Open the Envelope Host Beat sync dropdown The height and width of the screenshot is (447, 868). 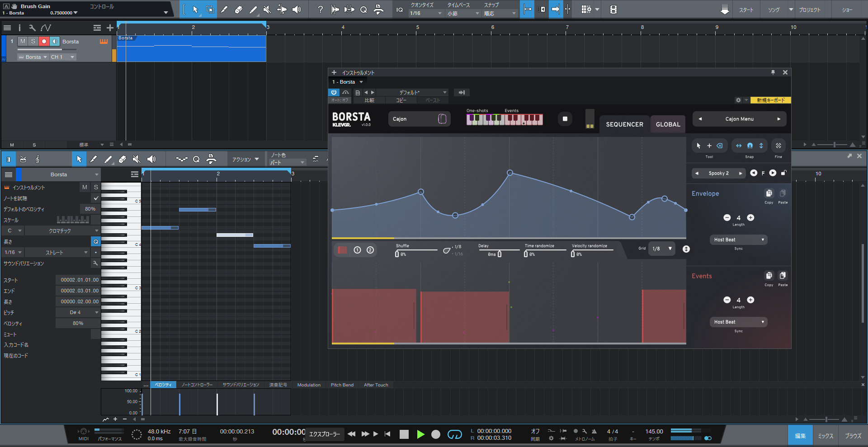click(739, 240)
